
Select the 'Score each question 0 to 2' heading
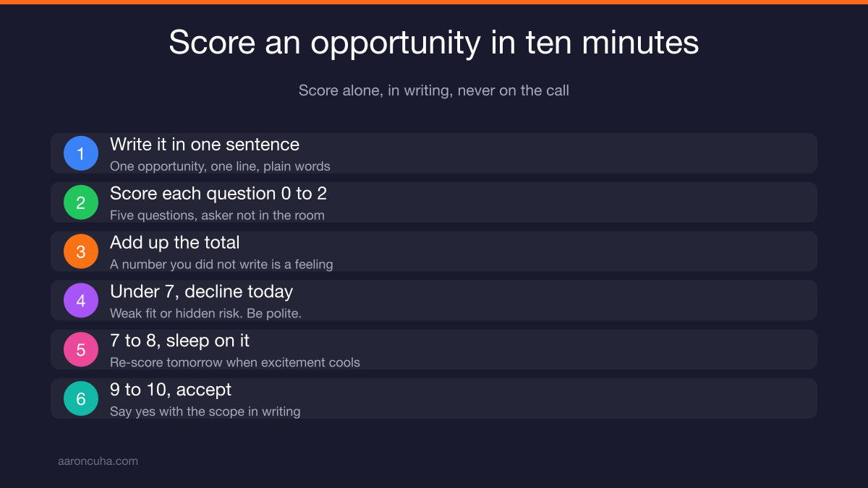[x=218, y=194]
